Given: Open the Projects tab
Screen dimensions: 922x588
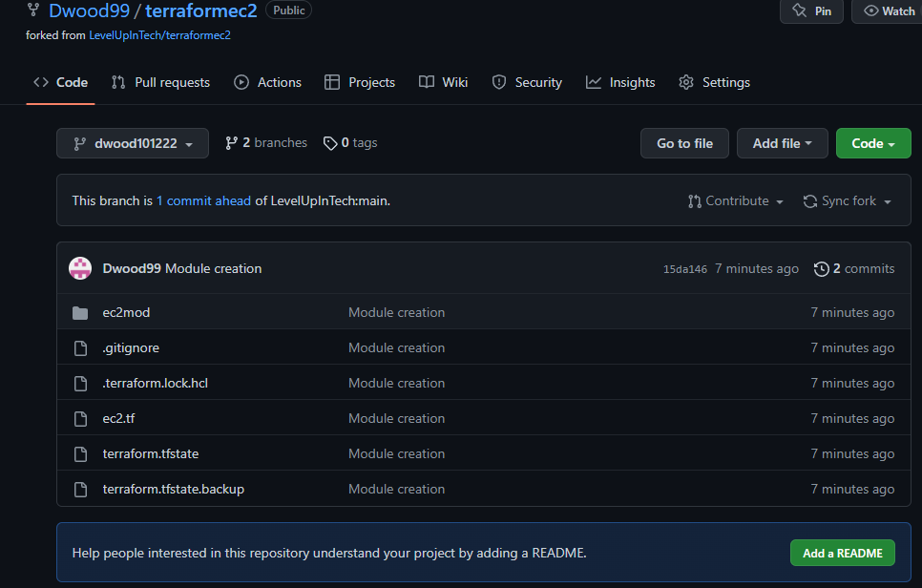Looking at the screenshot, I should tap(360, 82).
